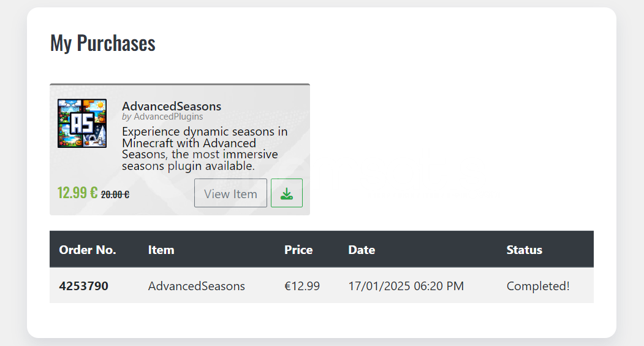
Task: Click the green download icon button
Action: [287, 193]
